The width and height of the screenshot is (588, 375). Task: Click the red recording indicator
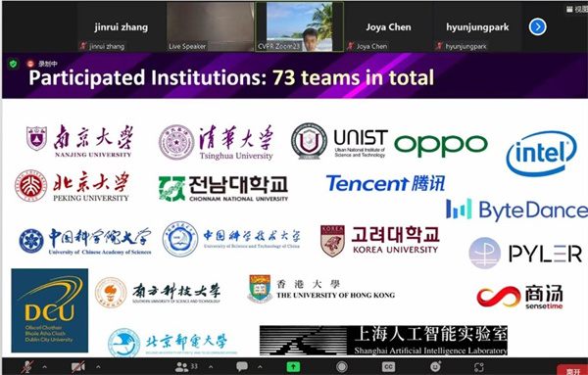pos(30,64)
